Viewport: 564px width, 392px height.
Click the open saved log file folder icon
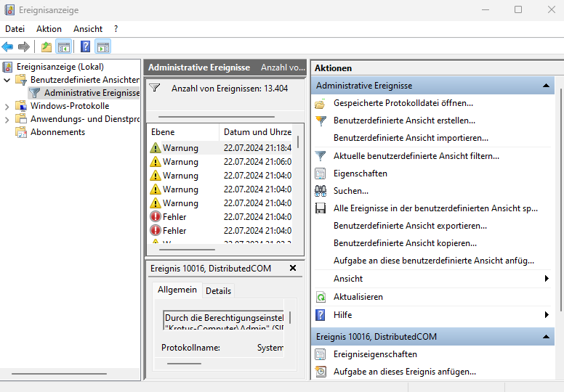(320, 104)
